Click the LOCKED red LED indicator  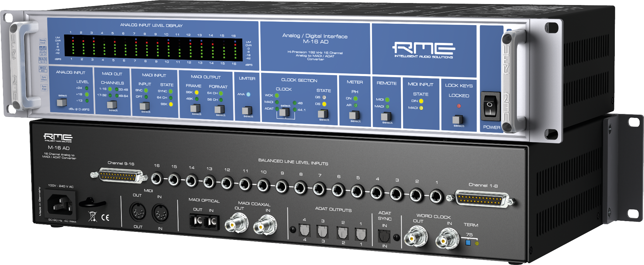click(459, 106)
